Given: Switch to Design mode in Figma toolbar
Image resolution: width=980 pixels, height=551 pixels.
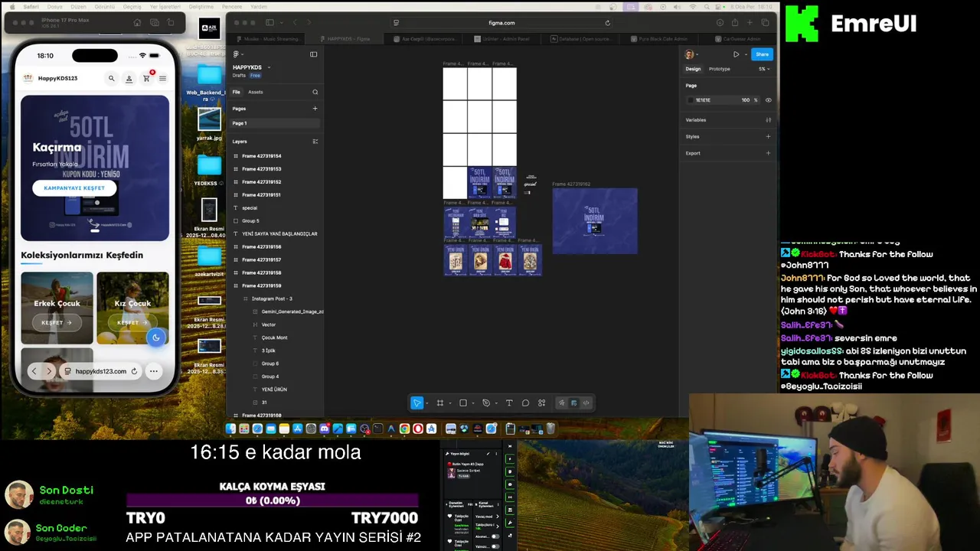Looking at the screenshot, I should pyautogui.click(x=573, y=403).
